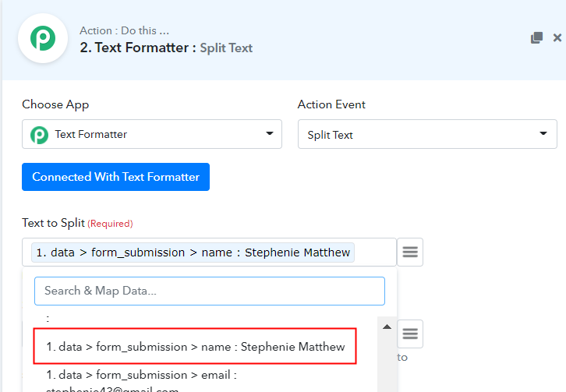Select form_submission email entry from mapping list
Screen dimensions: 566x392
pos(142,381)
